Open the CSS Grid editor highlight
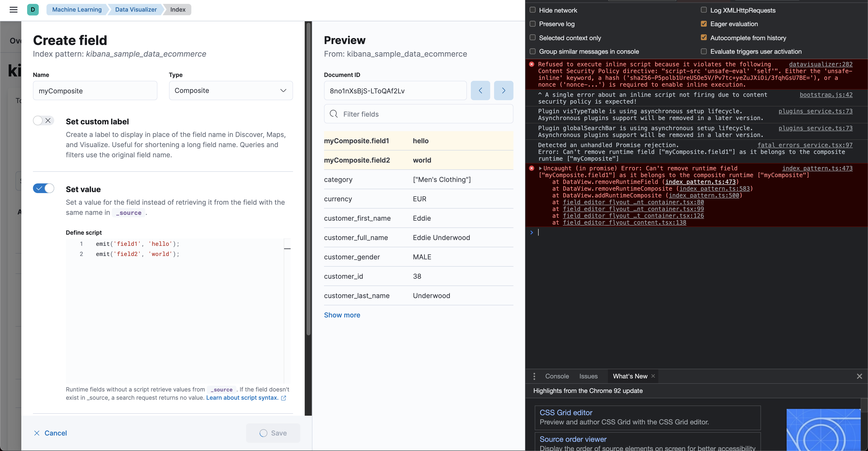This screenshot has height=451, width=868. click(648, 417)
